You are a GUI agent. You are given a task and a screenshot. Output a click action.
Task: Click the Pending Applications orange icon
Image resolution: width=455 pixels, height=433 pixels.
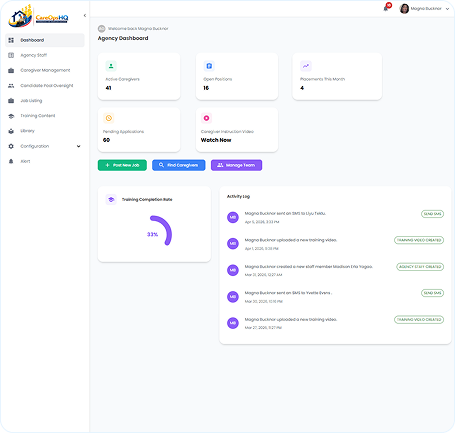(x=109, y=118)
